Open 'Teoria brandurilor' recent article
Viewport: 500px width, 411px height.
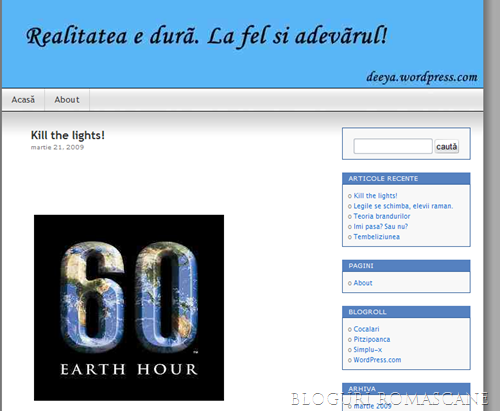click(382, 216)
